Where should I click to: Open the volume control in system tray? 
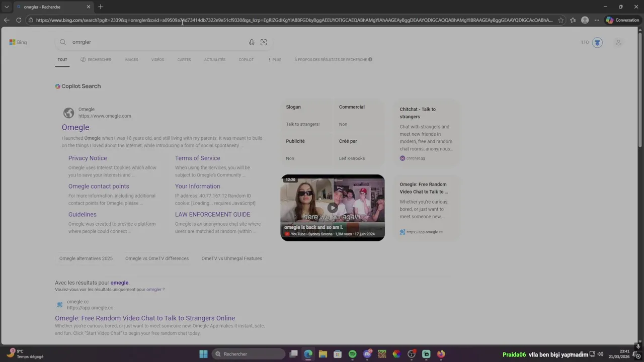point(600,354)
